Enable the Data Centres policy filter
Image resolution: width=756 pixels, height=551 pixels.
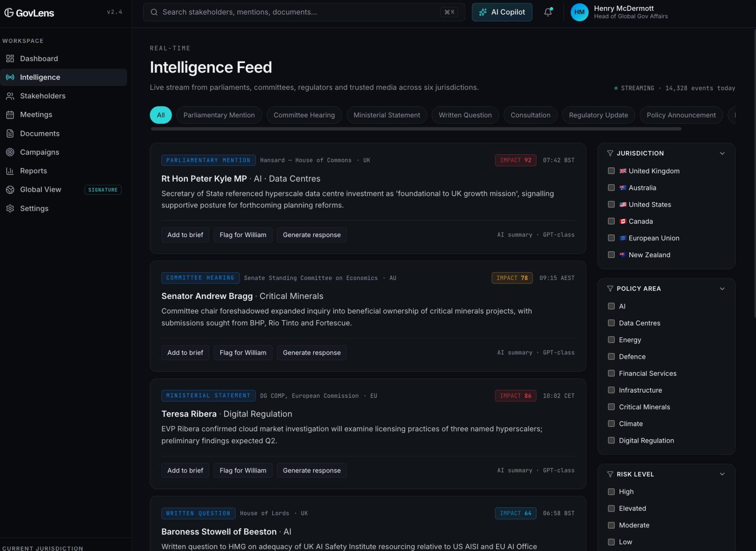611,323
